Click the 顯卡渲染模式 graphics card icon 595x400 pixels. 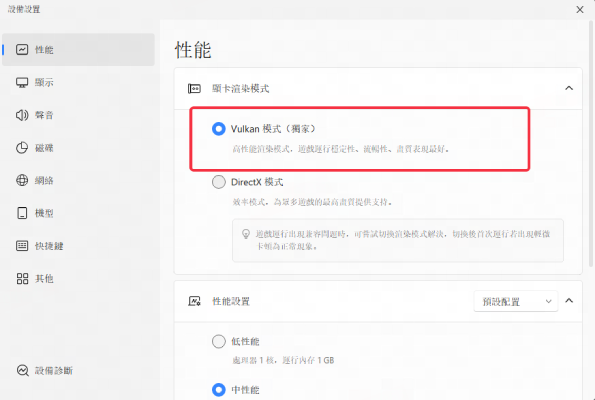tap(194, 88)
